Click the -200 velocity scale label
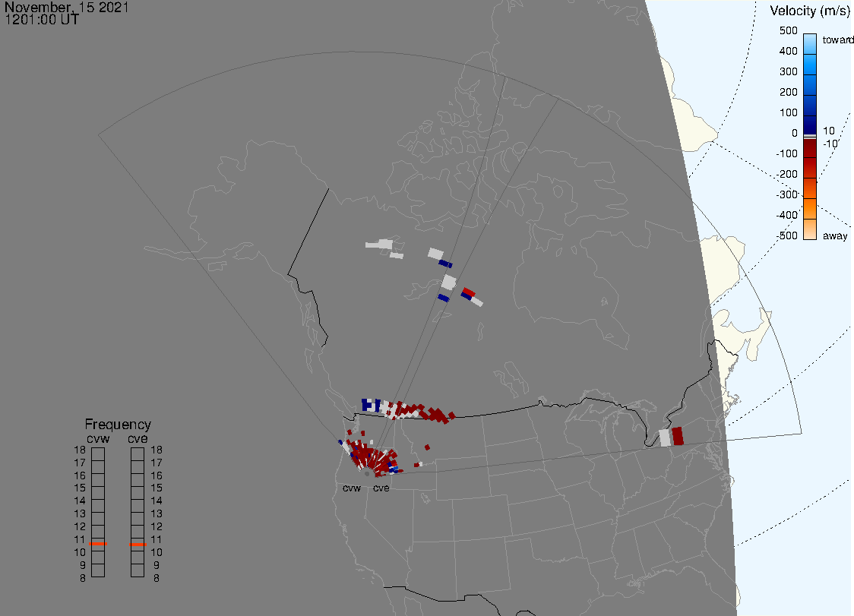The width and height of the screenshot is (854, 616). click(x=786, y=174)
